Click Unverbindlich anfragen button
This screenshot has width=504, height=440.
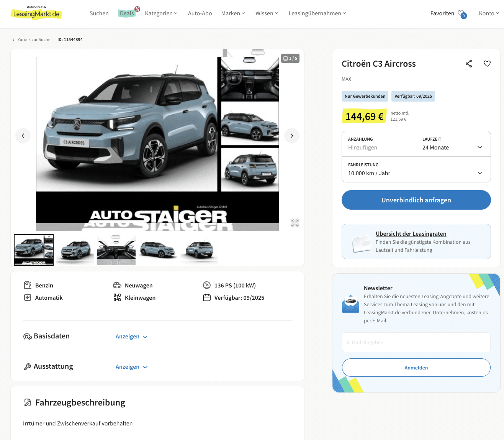pyautogui.click(x=416, y=200)
